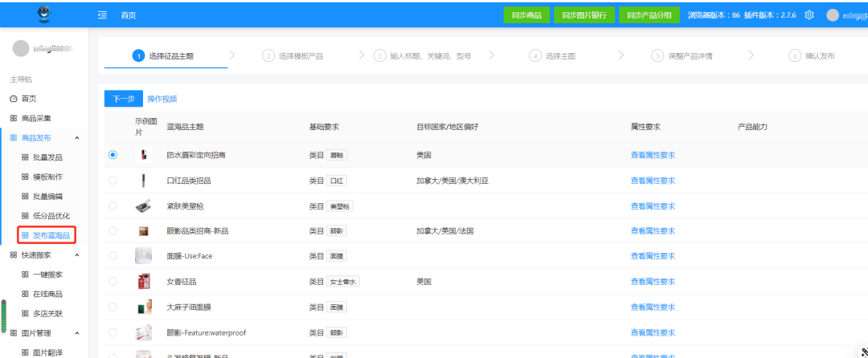868x358 pixels.
Task: Click grid icon beside 模板制作
Action: (x=25, y=177)
